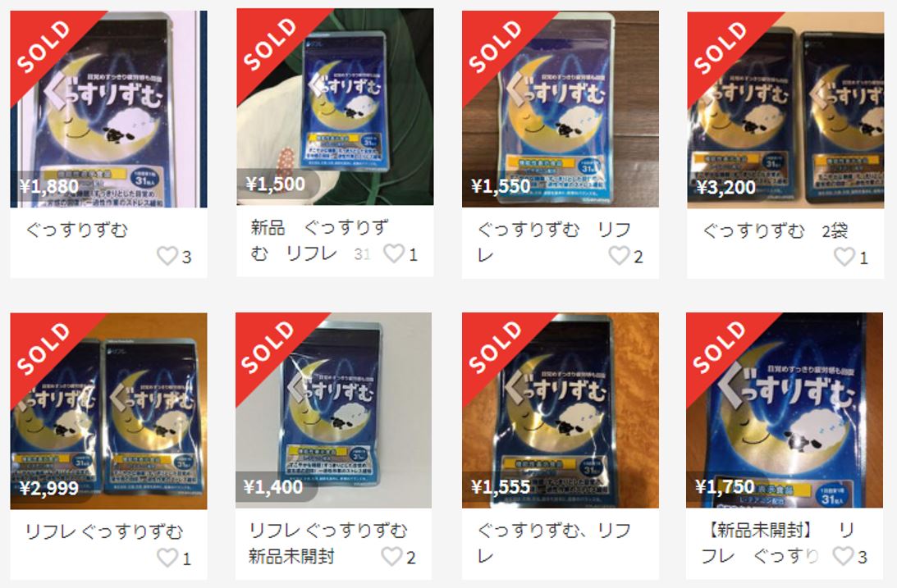Tap the heart on ぐっすりずむ 2袋 listing
The width and height of the screenshot is (897, 588).
click(844, 257)
